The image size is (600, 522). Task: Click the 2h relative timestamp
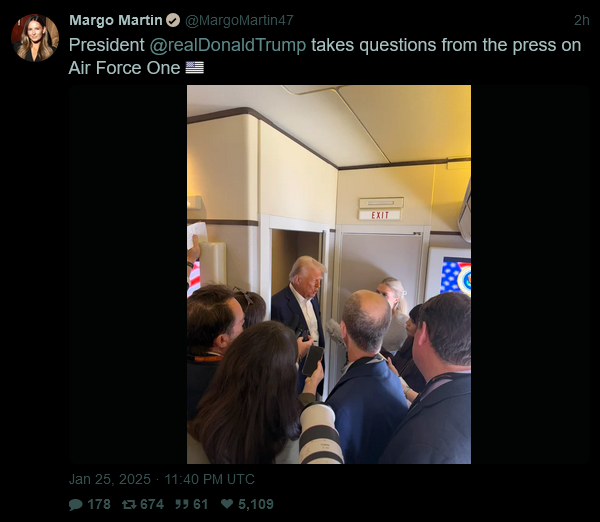(582, 20)
